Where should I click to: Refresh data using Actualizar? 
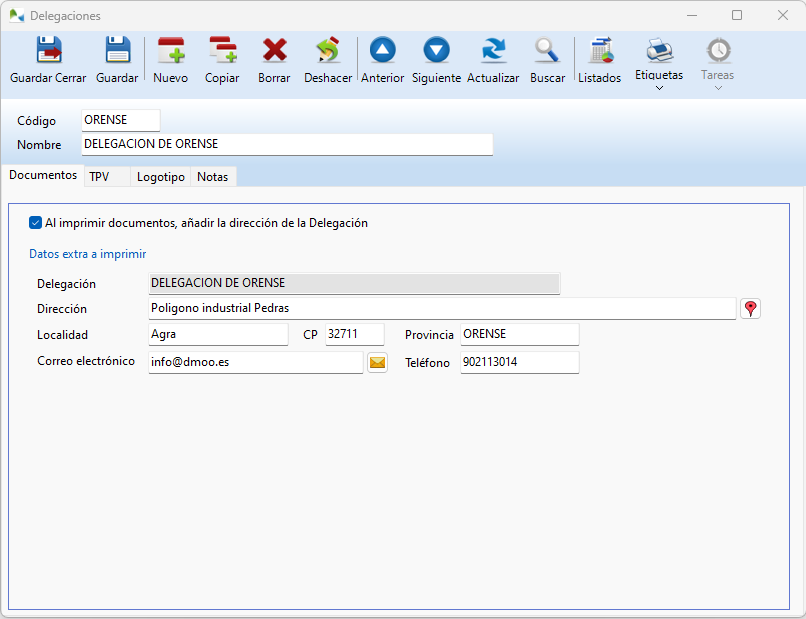tap(493, 51)
